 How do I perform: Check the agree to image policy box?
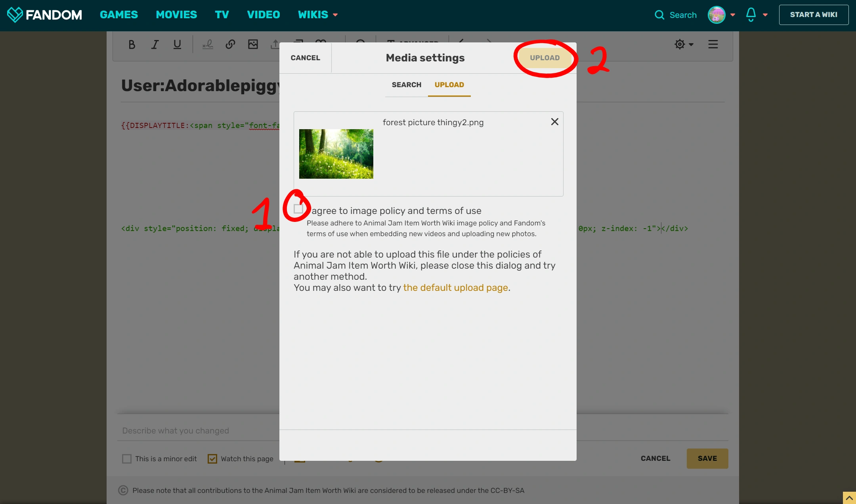[x=298, y=209]
